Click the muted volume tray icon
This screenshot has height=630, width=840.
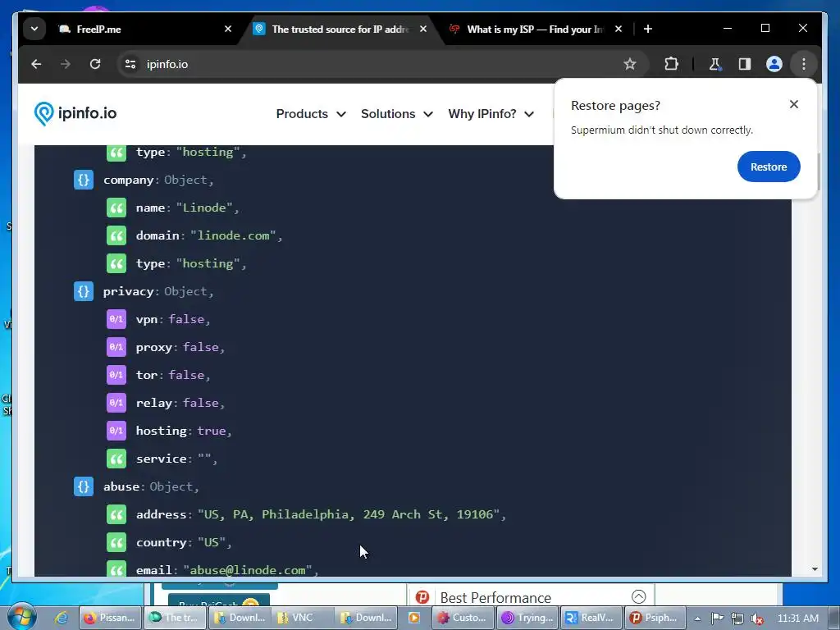[757, 619]
